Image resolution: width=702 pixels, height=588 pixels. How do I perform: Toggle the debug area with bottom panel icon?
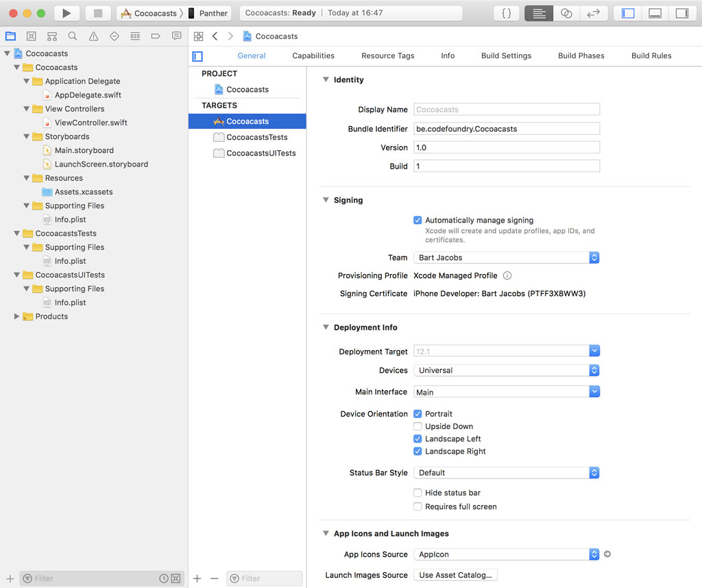[655, 12]
